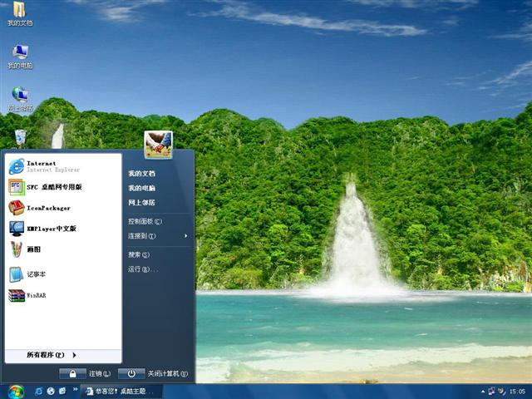Select 网上邻居 desktop globe icon
Viewport: 532px width, 399px height.
(x=20, y=99)
